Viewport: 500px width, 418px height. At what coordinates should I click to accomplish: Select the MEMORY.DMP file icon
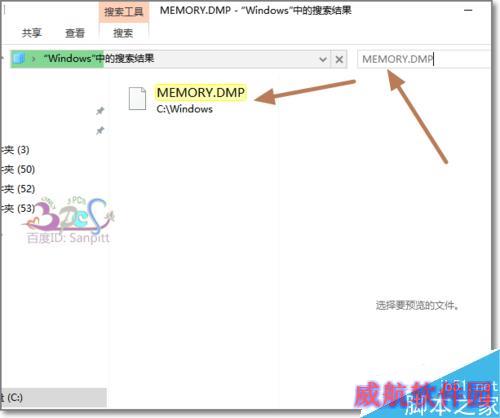[x=137, y=98]
